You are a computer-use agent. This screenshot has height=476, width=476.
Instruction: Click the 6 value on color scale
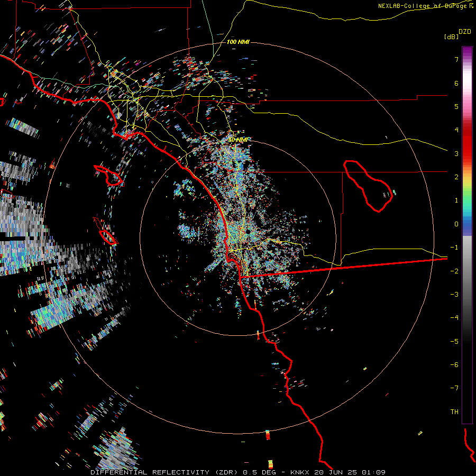(456, 83)
